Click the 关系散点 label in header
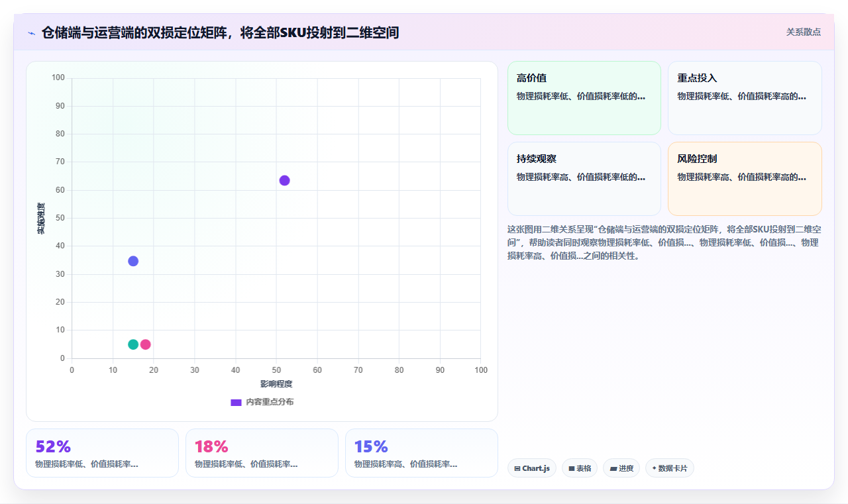The width and height of the screenshot is (848, 504). [x=804, y=32]
